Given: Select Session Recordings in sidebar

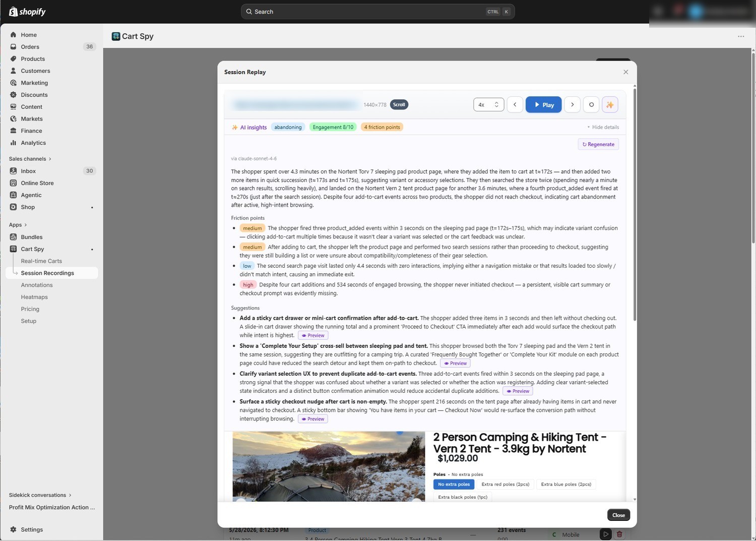Looking at the screenshot, I should [x=47, y=273].
